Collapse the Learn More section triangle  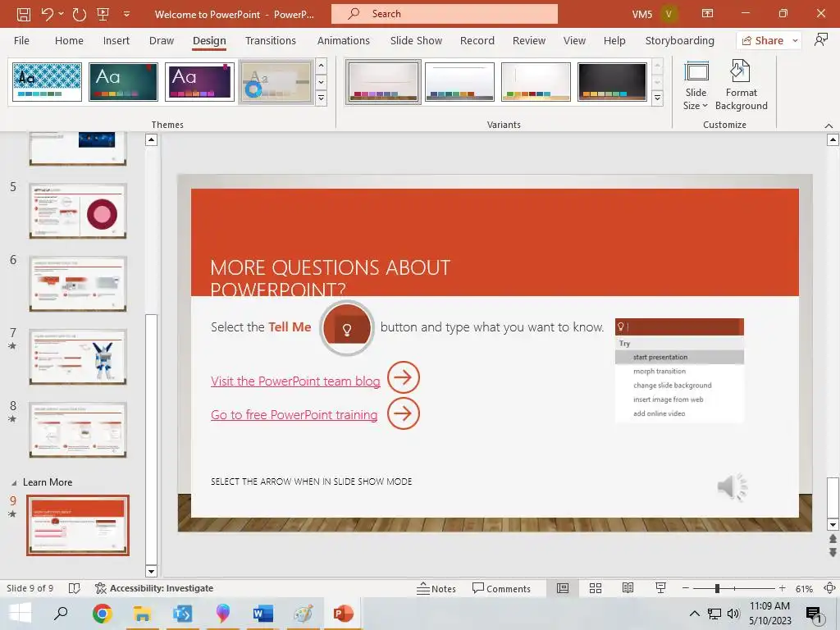(14, 482)
